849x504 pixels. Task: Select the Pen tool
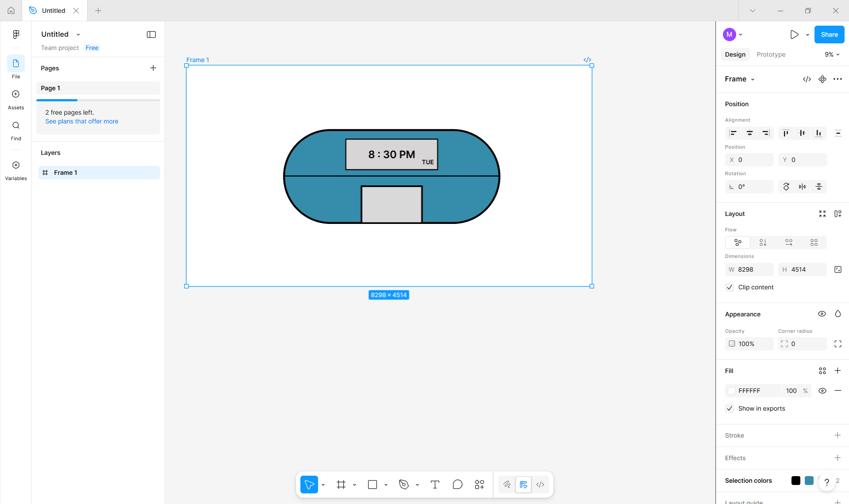pyautogui.click(x=403, y=485)
